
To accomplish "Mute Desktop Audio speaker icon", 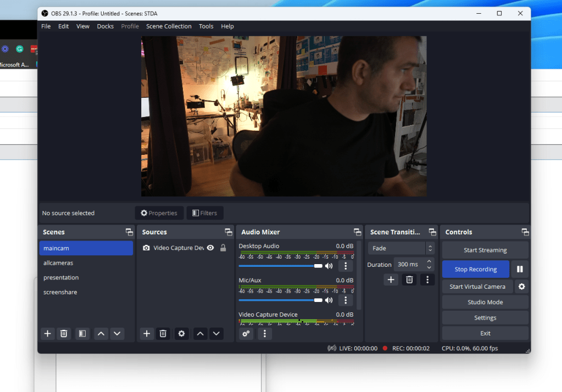I will 329,266.
